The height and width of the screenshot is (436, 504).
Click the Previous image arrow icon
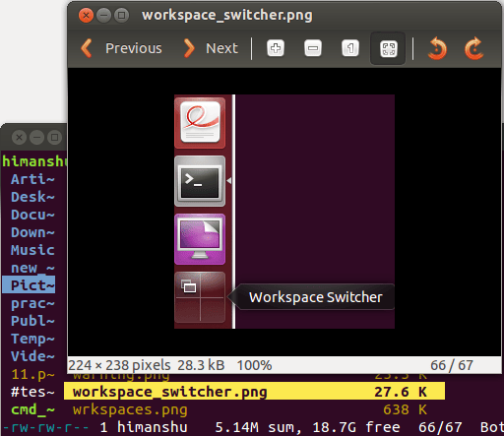[x=87, y=48]
